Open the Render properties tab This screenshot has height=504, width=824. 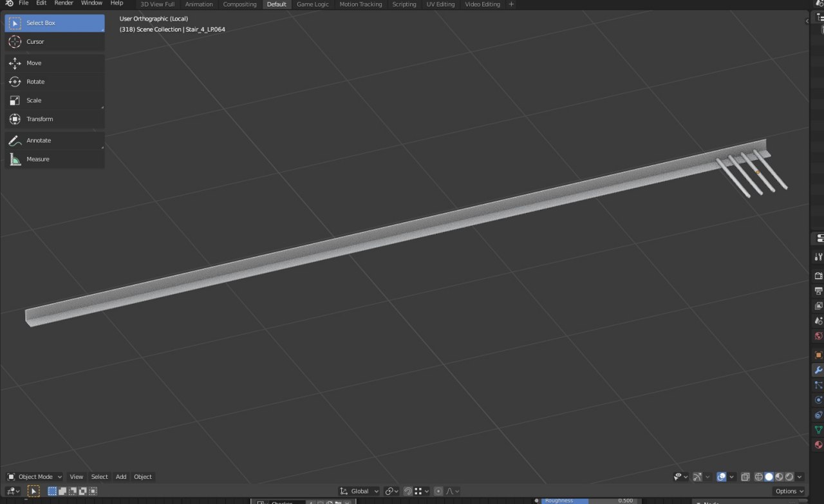coord(818,275)
